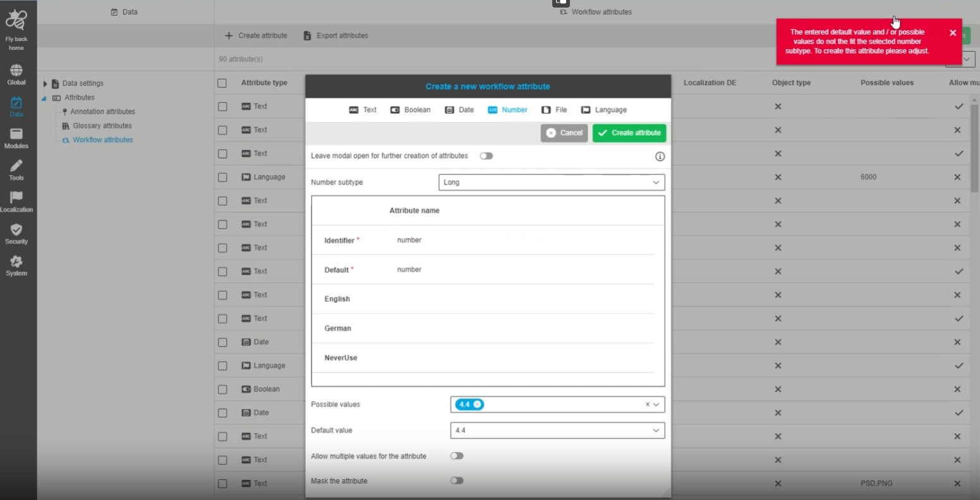Click Export attributes in the toolbar
Image resolution: width=980 pixels, height=500 pixels.
tap(336, 35)
